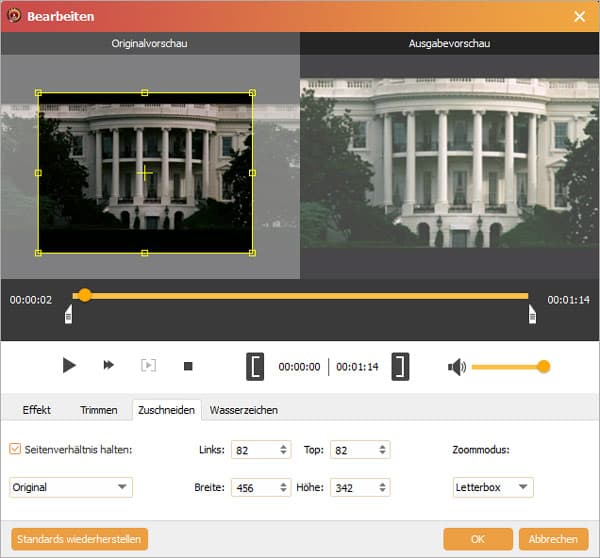
Task: Increase the Links value with up arrow
Action: click(283, 446)
